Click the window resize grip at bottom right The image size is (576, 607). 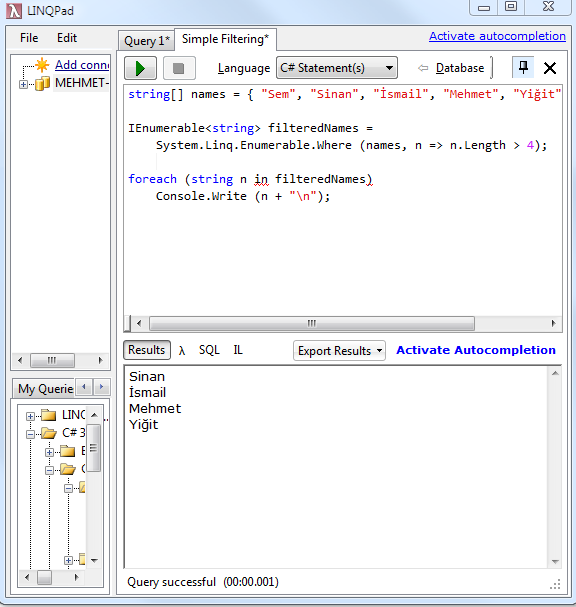point(555,584)
